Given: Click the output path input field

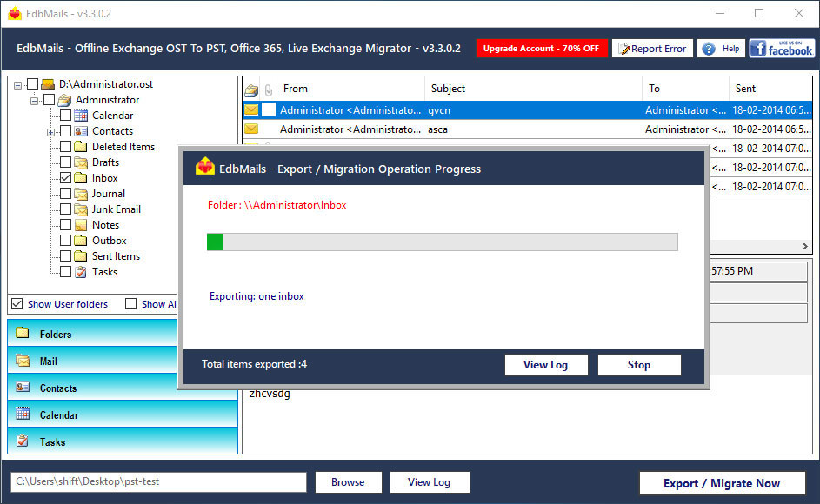Looking at the screenshot, I should pos(157,482).
